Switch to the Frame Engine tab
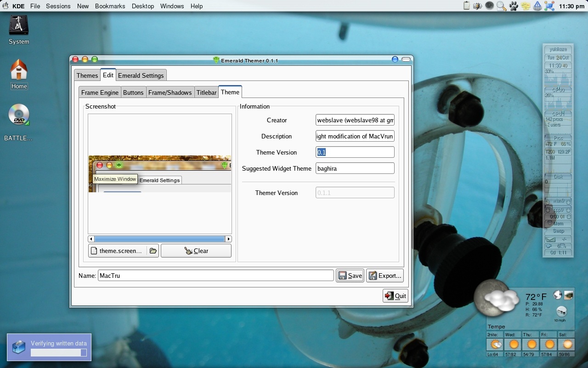The width and height of the screenshot is (588, 368). (x=100, y=92)
